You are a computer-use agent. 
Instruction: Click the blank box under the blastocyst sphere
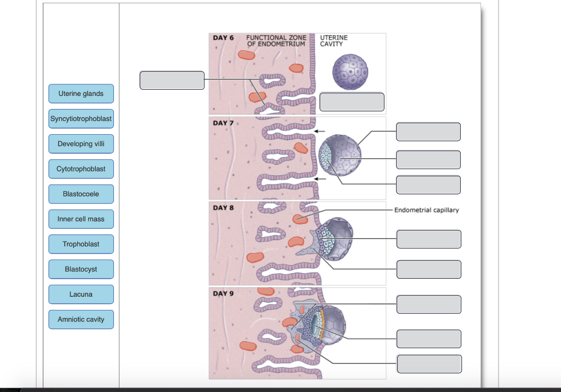(x=351, y=102)
